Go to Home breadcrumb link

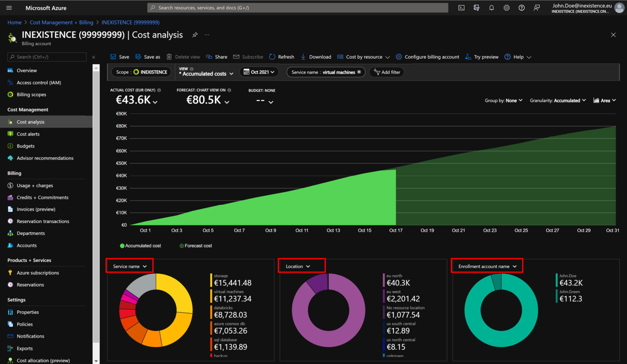click(14, 22)
